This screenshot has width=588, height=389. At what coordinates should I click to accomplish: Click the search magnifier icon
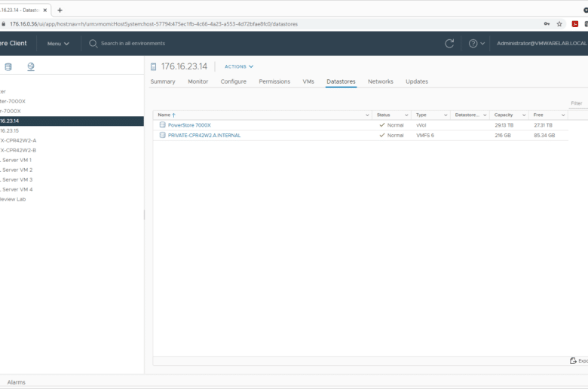[93, 44]
